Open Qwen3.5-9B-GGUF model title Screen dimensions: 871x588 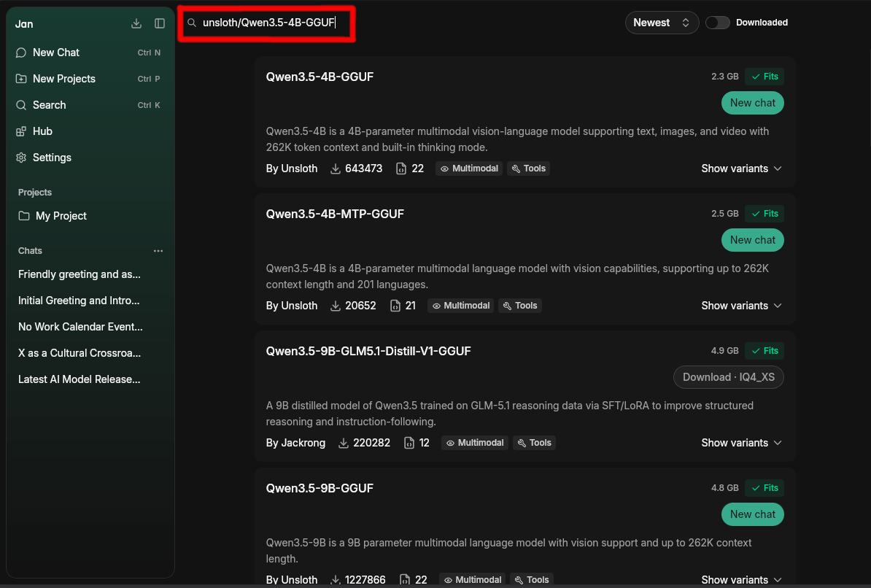tap(320, 489)
